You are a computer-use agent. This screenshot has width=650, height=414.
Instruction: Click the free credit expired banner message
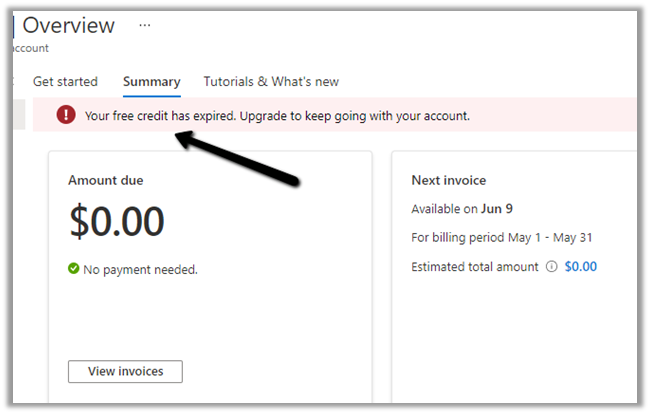pyautogui.click(x=277, y=116)
